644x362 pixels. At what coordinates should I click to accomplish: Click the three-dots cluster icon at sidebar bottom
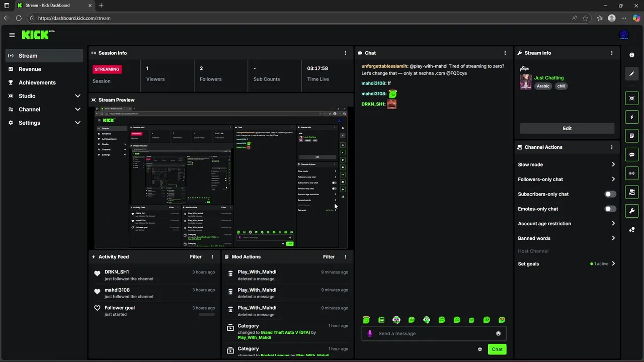pyautogui.click(x=632, y=230)
